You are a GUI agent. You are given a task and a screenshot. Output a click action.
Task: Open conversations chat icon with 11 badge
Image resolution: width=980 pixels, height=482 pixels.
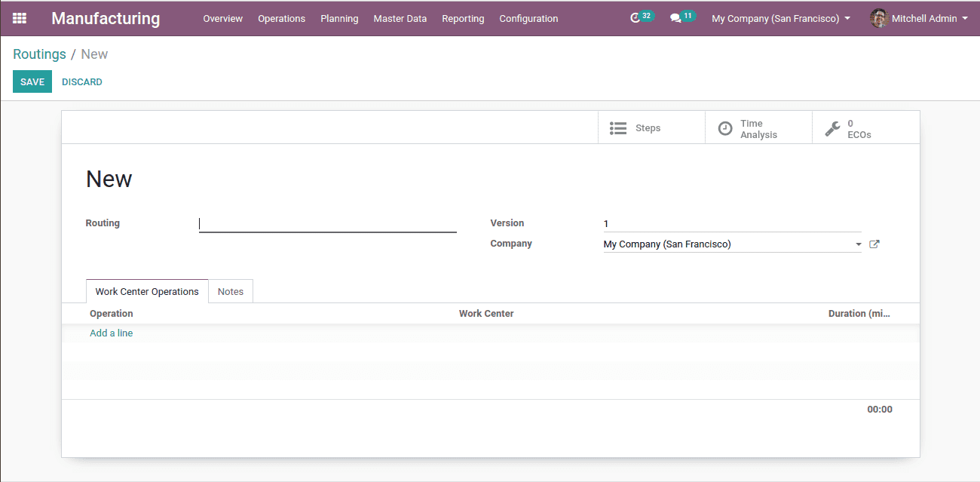[682, 17]
